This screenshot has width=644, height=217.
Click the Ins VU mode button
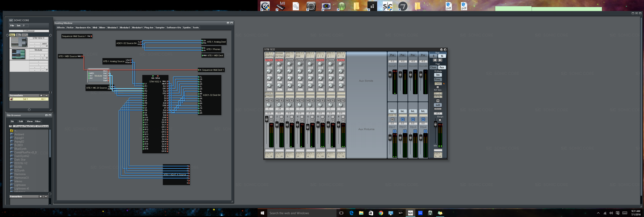[438, 75]
